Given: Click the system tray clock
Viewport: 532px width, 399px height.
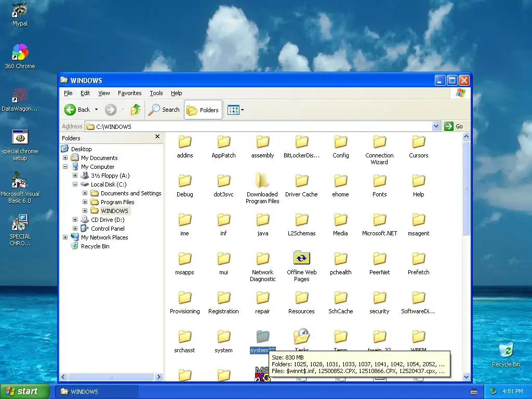Looking at the screenshot, I should coord(512,391).
